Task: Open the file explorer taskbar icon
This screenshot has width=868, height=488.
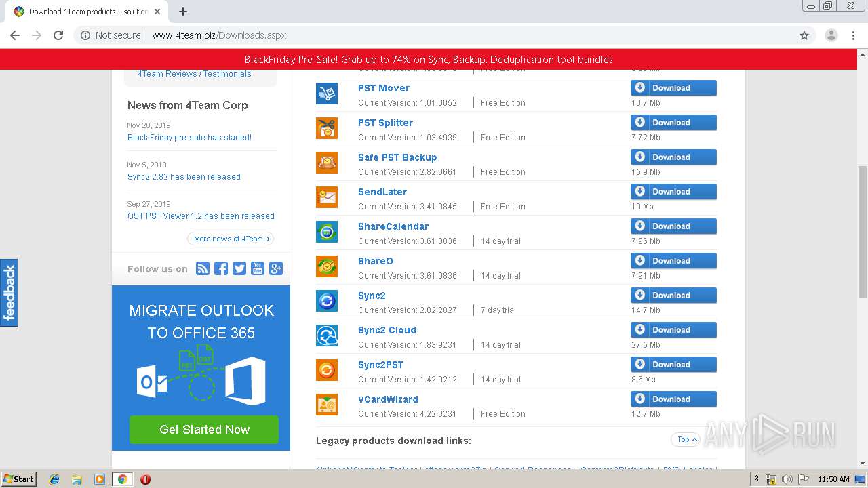Action: (77, 479)
